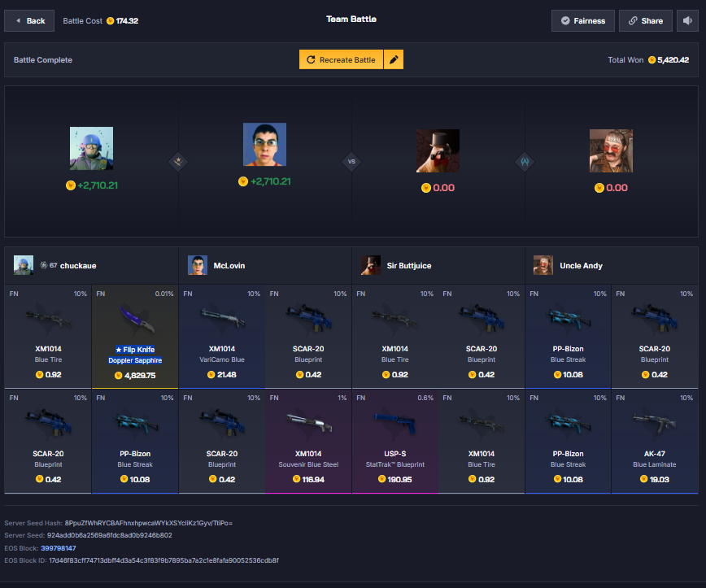
Task: Click Sir Buttjuice's 0.00 winnings
Action: tap(443, 188)
